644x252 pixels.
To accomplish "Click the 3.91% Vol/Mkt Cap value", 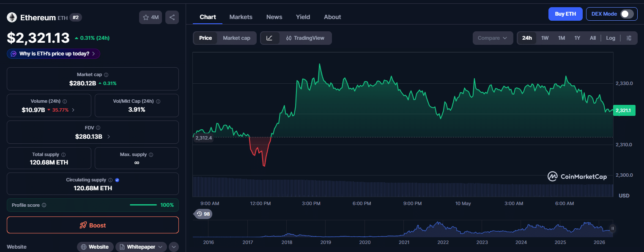I will [x=137, y=110].
